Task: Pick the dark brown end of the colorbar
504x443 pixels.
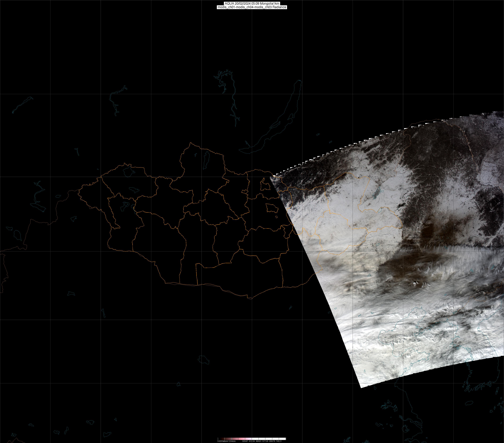Action: tap(222, 439)
